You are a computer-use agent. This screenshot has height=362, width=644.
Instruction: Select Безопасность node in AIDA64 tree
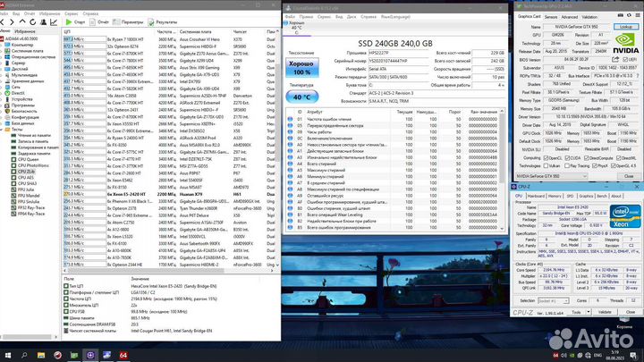[x=21, y=111]
